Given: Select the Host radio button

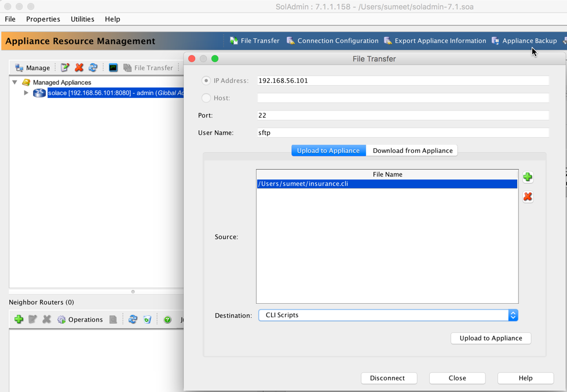Looking at the screenshot, I should 206,98.
